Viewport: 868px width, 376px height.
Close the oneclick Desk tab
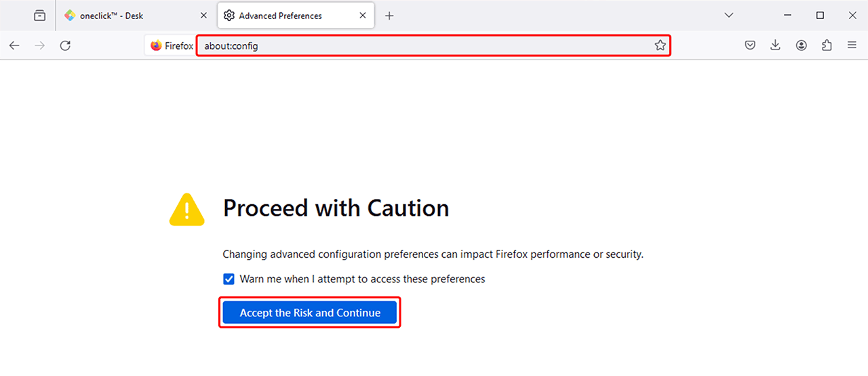pos(203,16)
